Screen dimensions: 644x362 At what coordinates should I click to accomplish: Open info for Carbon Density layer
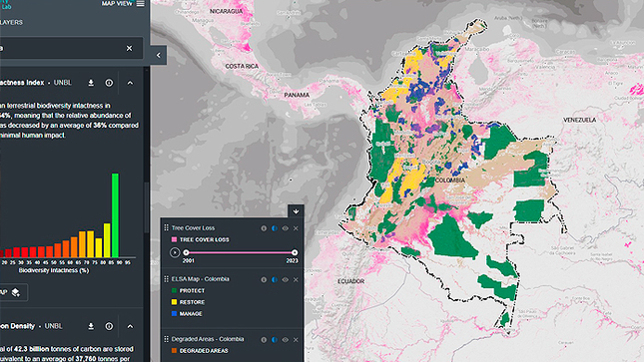tap(109, 326)
